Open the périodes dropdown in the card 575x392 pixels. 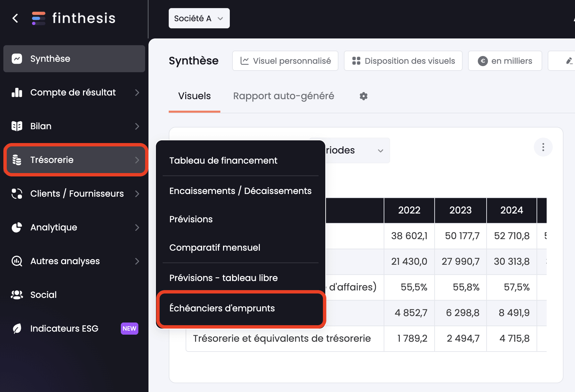pos(357,150)
